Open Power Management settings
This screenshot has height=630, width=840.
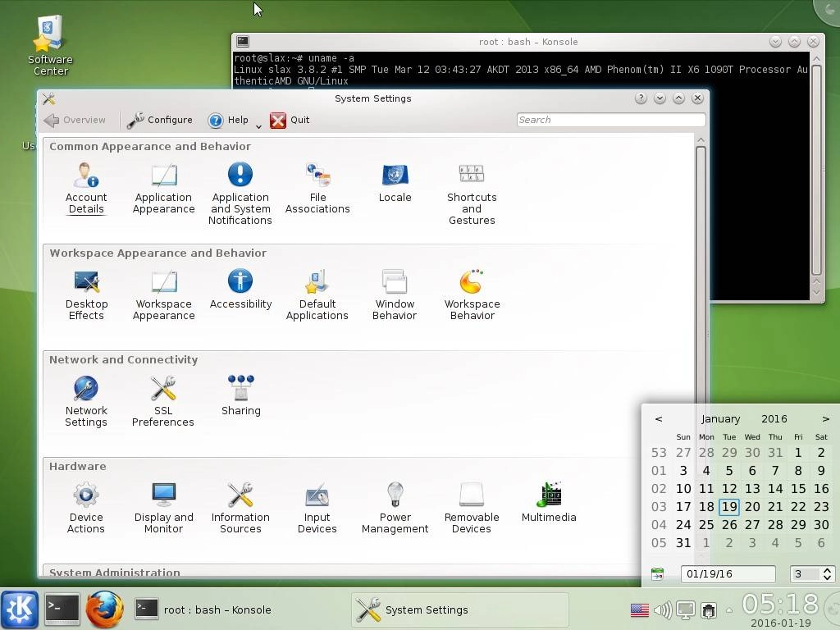(x=395, y=508)
